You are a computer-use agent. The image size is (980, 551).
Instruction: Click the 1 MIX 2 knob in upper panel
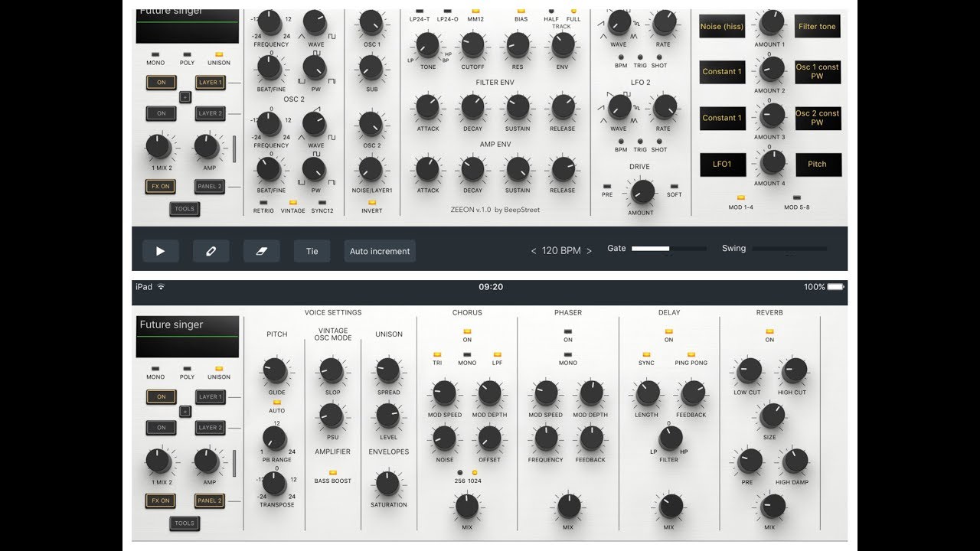point(158,145)
